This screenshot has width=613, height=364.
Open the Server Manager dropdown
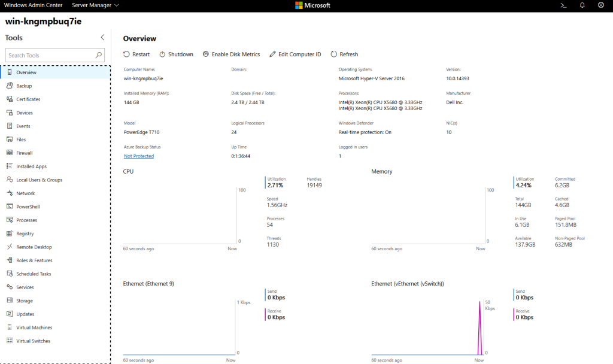[95, 5]
